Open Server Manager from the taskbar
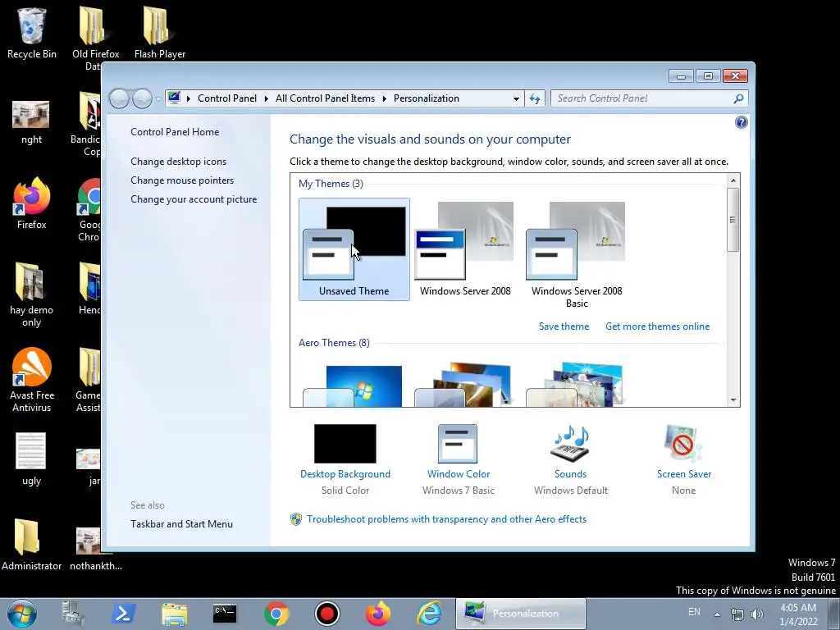The height and width of the screenshot is (630, 840). pyautogui.click(x=73, y=614)
